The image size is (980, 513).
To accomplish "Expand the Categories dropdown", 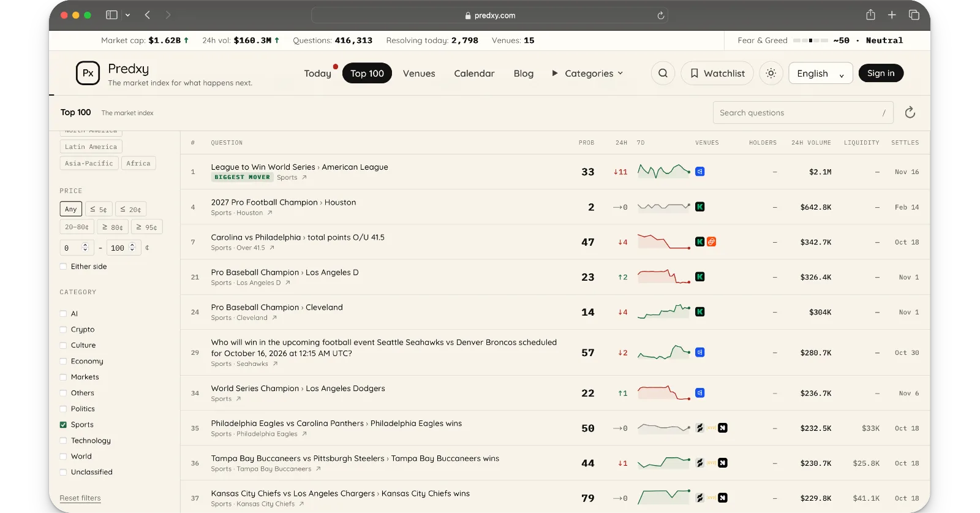I will point(588,74).
